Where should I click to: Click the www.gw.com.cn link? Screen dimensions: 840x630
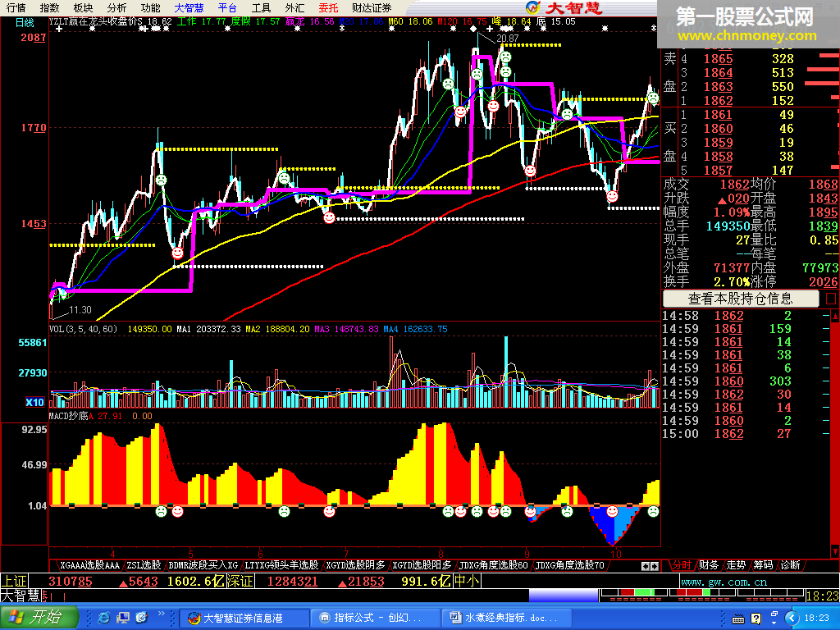coord(724,582)
